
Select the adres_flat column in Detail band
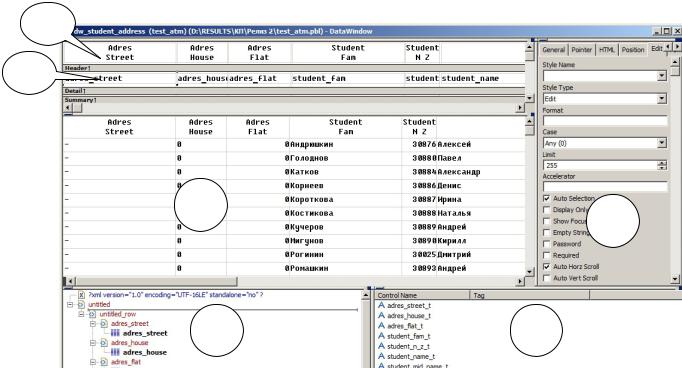click(259, 78)
